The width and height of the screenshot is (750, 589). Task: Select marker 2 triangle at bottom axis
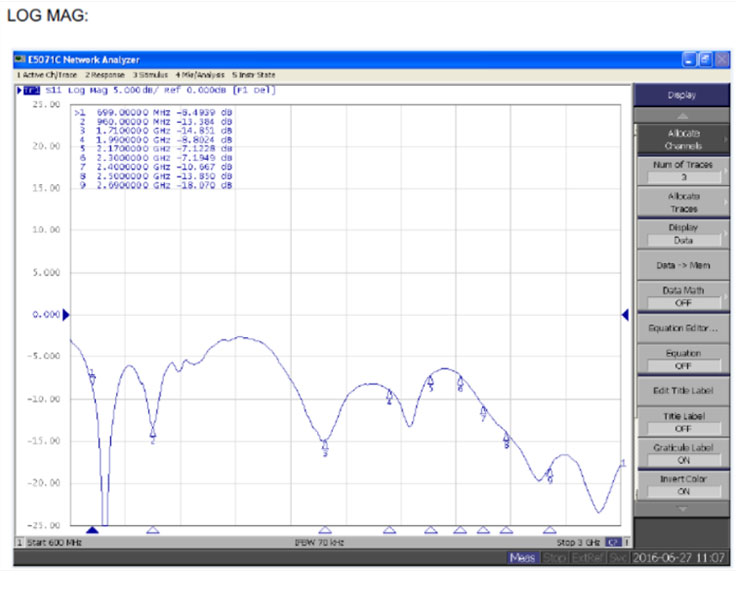point(153,530)
